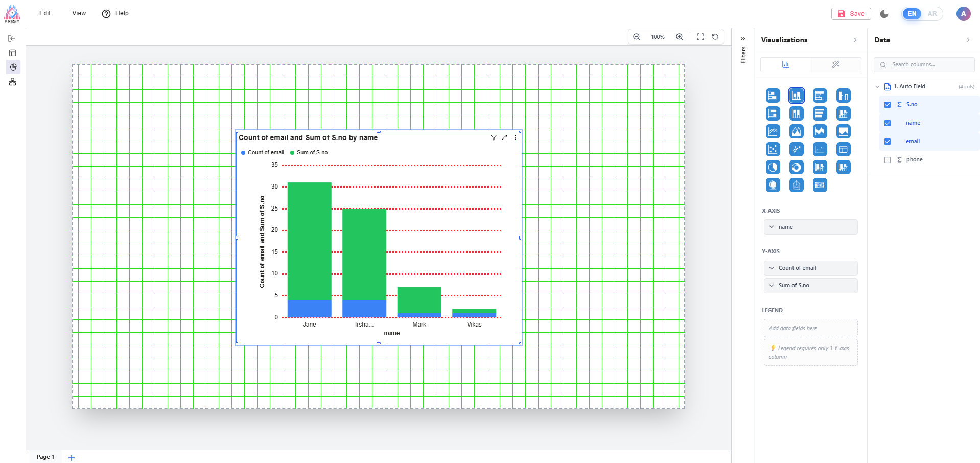Image resolution: width=980 pixels, height=463 pixels.
Task: Open the View menu
Action: click(x=79, y=13)
